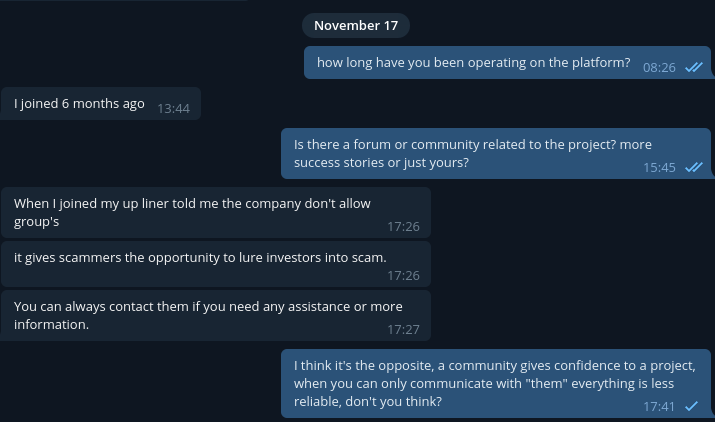Click the 15:45 timestamp
The image size is (715, 422).
click(660, 167)
